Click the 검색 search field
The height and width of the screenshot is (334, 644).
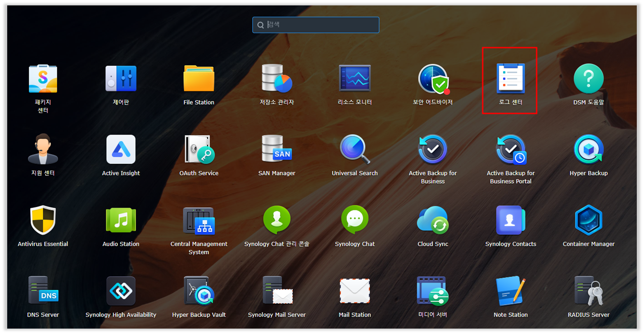point(316,25)
